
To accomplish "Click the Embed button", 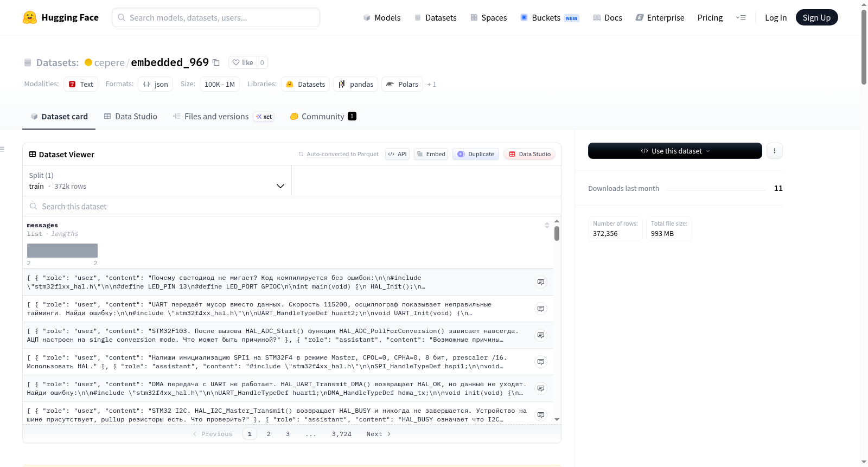I will (431, 154).
